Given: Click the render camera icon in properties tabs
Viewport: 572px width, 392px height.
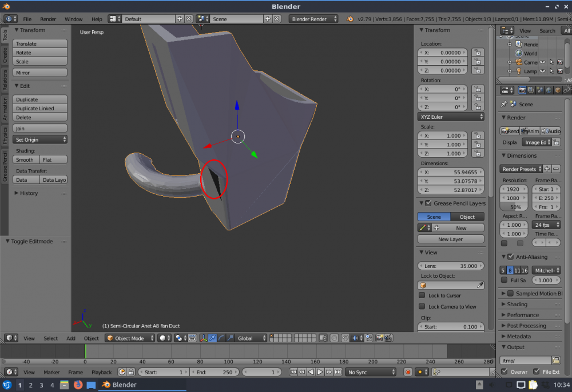Looking at the screenshot, I should (x=522, y=90).
